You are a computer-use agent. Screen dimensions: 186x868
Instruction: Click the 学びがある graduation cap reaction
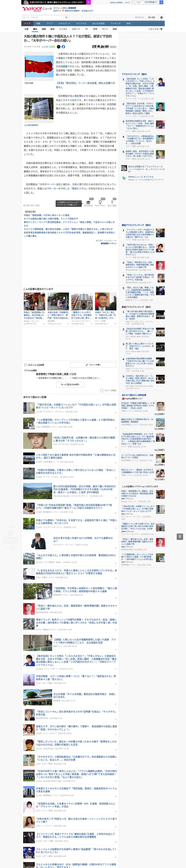tap(89, 202)
